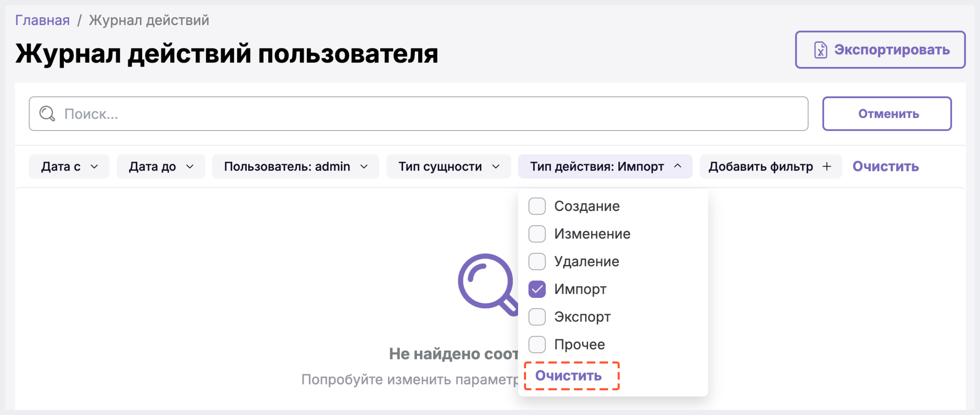Go to Главная breadcrumb link
The image size is (980, 415).
click(x=42, y=20)
